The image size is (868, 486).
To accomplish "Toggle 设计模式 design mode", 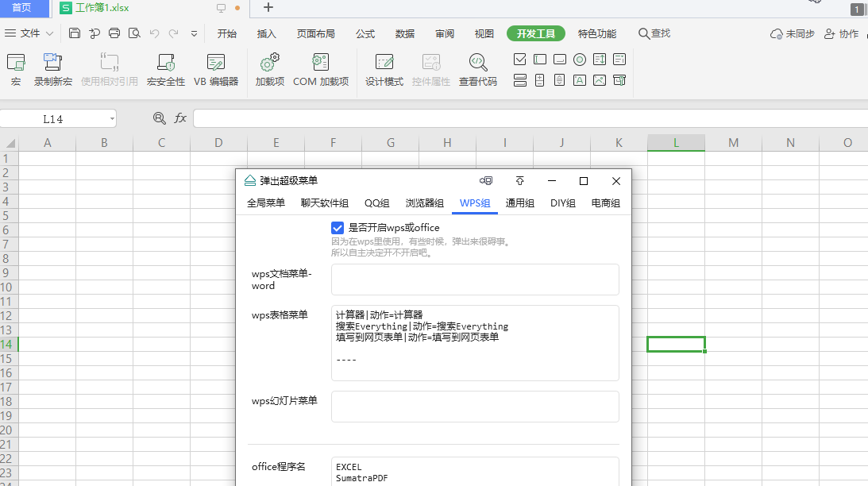I will click(x=384, y=70).
